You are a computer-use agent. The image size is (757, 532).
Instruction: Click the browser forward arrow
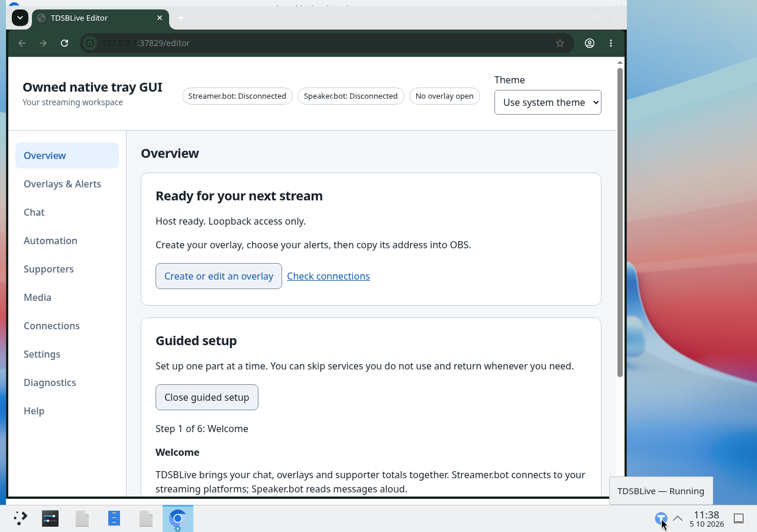click(43, 43)
